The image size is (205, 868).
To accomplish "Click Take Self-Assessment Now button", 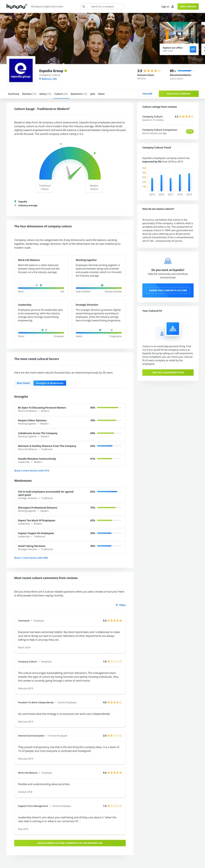I will coord(168,373).
